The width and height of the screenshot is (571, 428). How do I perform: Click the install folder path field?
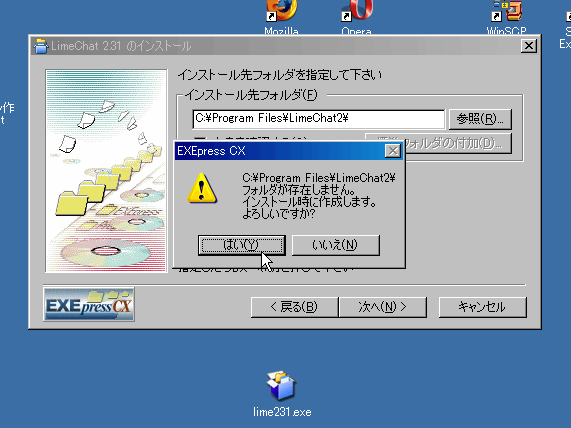[319, 119]
